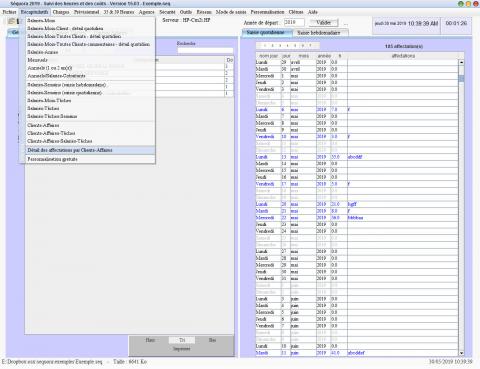Click the 185 affectation(s) count label

pyautogui.click(x=404, y=46)
